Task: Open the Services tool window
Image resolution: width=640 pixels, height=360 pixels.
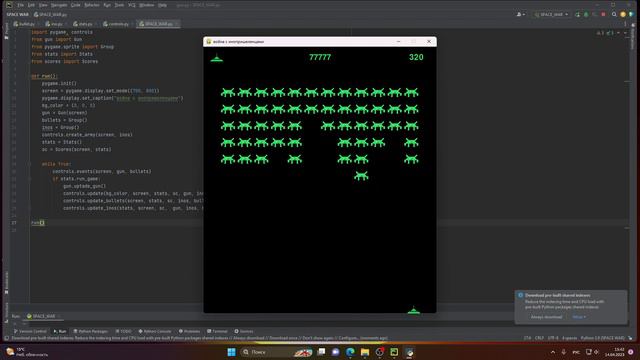Action: (x=244, y=331)
